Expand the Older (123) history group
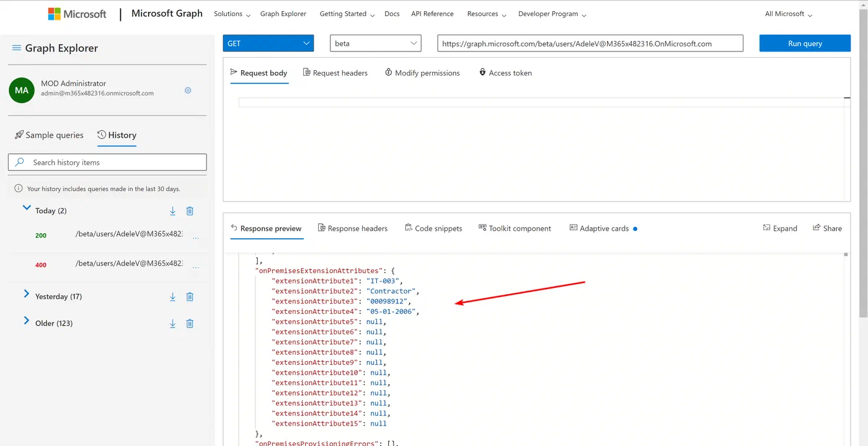 [x=27, y=321]
